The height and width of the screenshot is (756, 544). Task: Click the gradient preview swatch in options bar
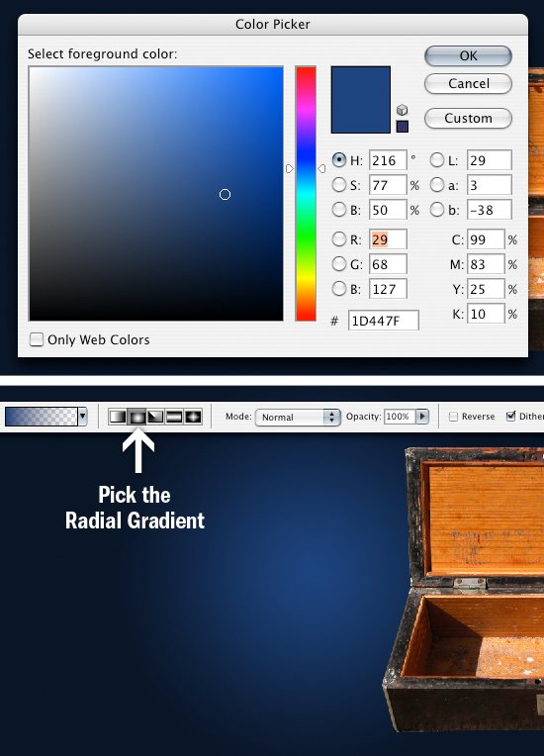pos(41,417)
